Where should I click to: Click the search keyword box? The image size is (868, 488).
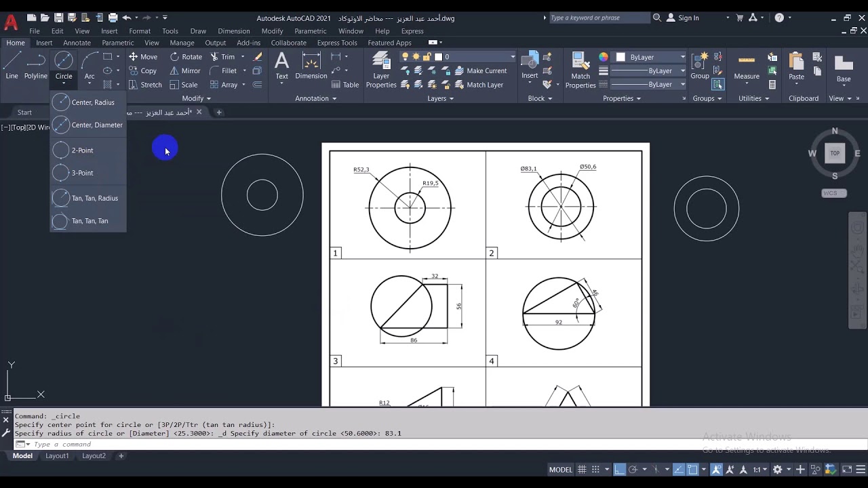(599, 18)
